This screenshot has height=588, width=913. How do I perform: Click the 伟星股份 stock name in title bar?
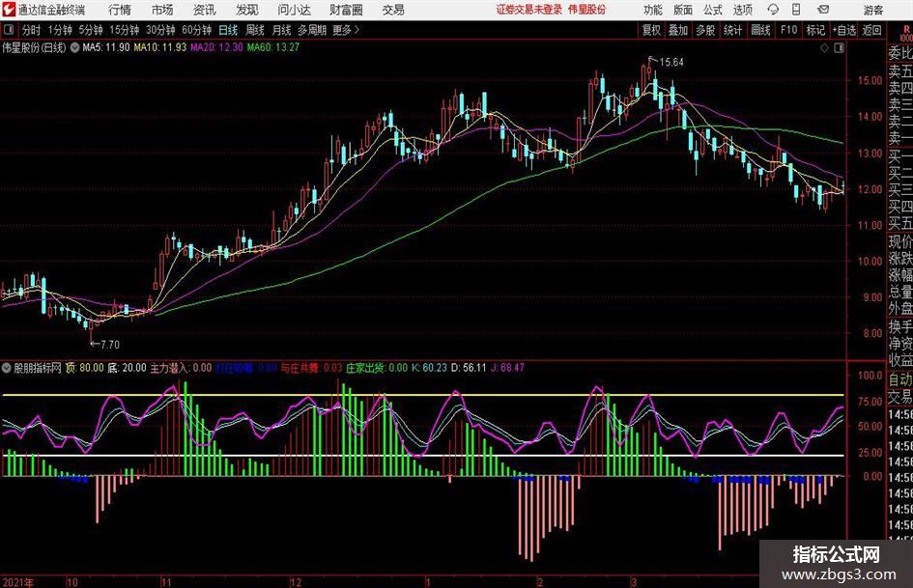pyautogui.click(x=587, y=10)
